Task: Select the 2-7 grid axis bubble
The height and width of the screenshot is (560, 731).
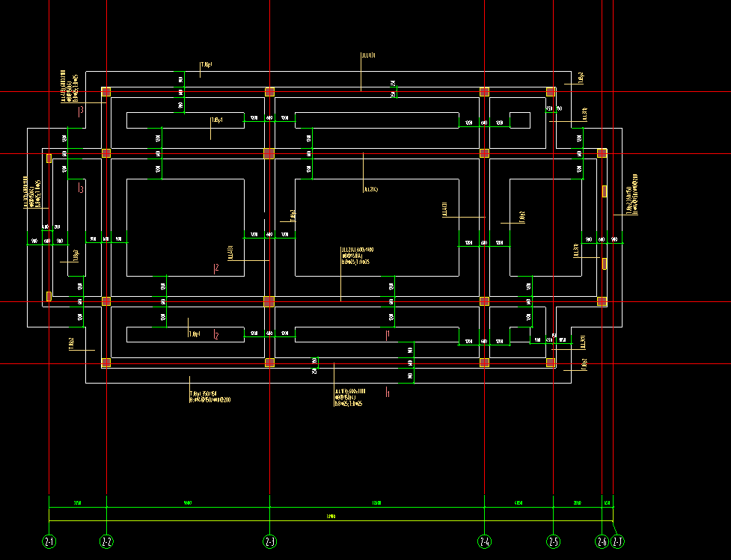Action: pyautogui.click(x=617, y=541)
